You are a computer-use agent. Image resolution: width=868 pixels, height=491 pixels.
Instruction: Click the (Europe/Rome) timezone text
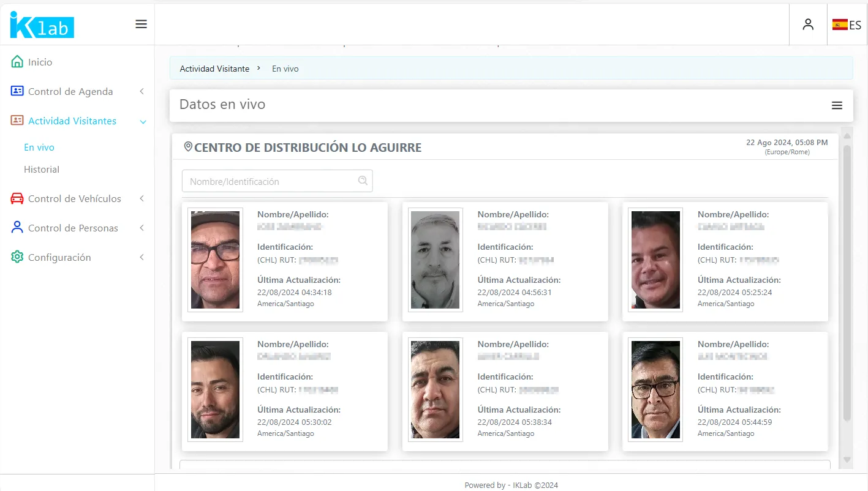pyautogui.click(x=787, y=152)
